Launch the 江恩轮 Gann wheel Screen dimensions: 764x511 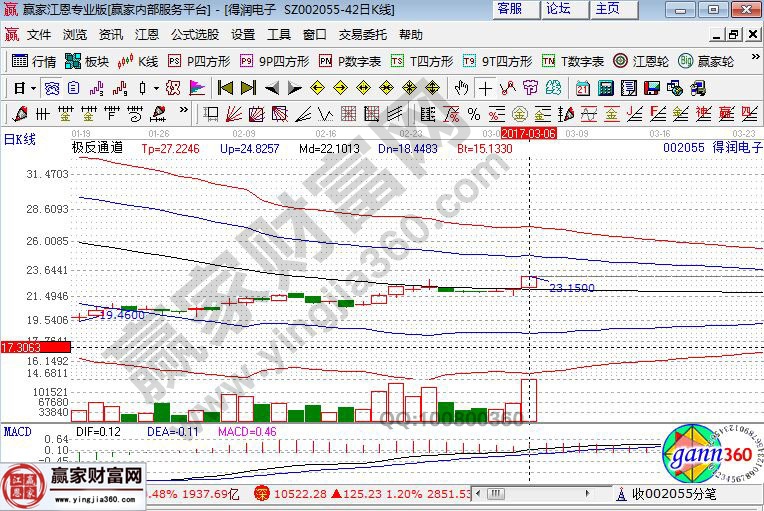pos(641,61)
